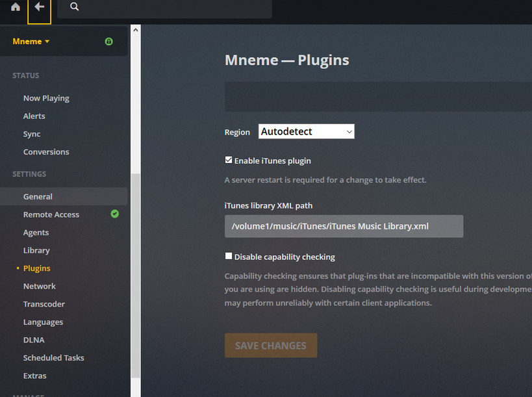532x397 pixels.
Task: Click the green lock secure-connection icon
Action: 109,42
